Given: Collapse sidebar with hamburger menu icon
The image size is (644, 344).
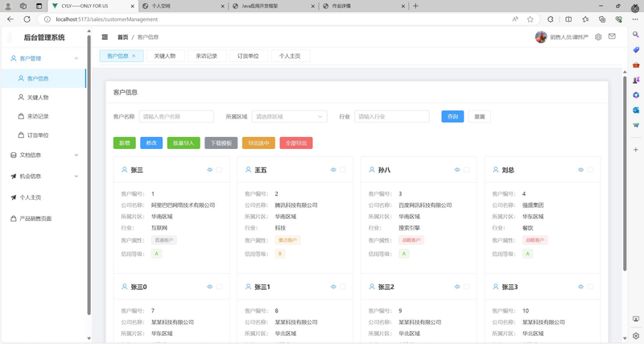Looking at the screenshot, I should (105, 37).
